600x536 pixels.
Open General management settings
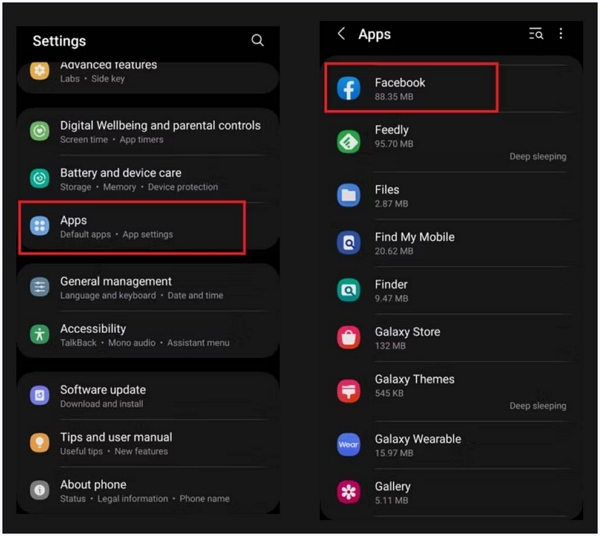(148, 288)
